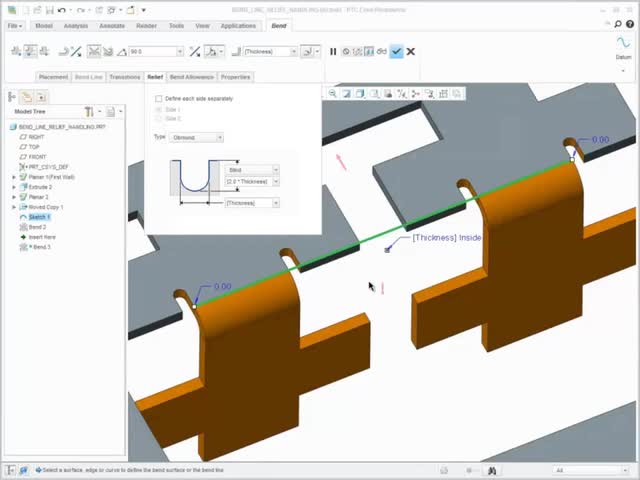The width and height of the screenshot is (640, 480).
Task: Click the flip bend direction icon before the angle icon
Action: tap(76, 51)
